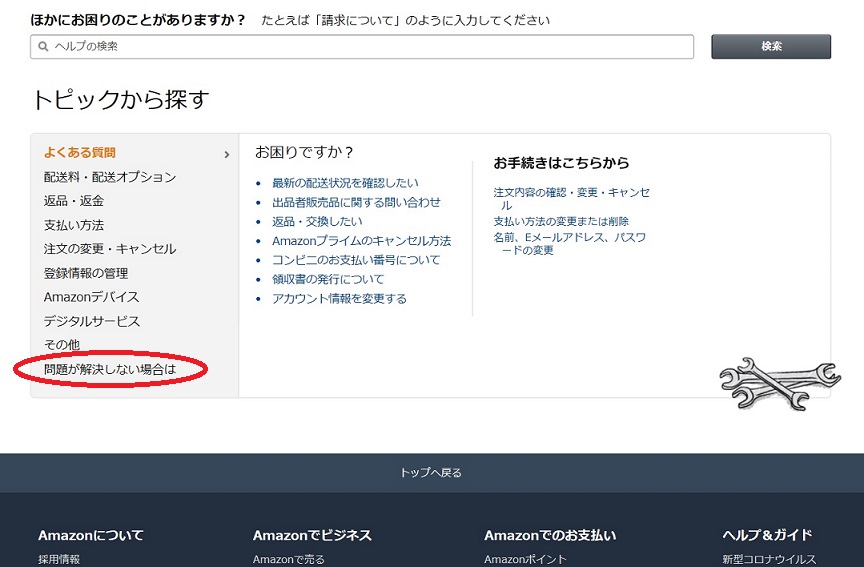Select デジタルサービス topic

click(x=92, y=321)
